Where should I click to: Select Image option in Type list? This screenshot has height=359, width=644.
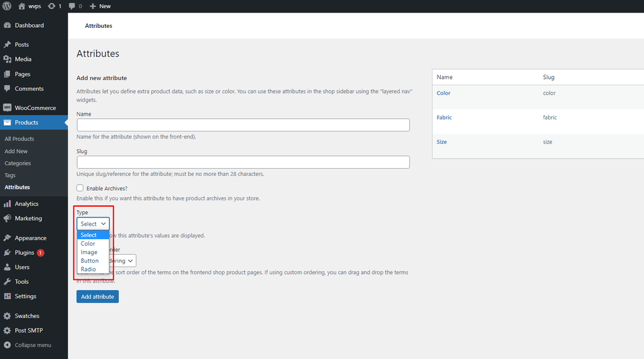[x=89, y=252]
